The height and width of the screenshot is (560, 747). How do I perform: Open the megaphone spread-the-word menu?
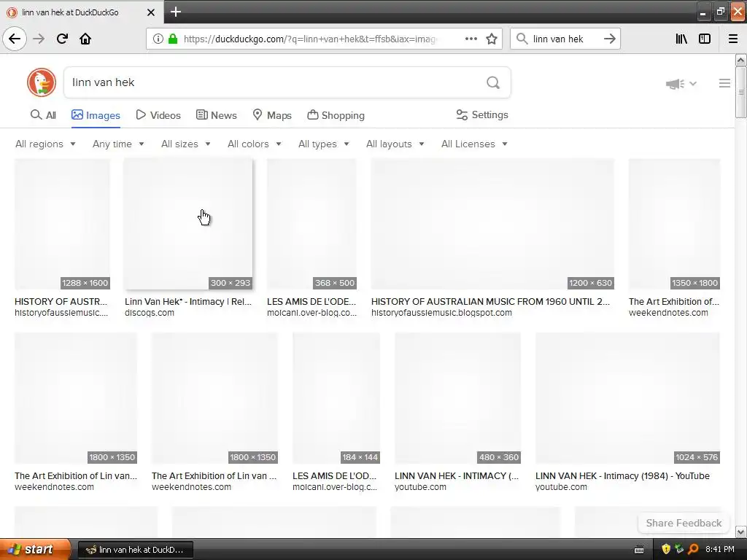point(681,84)
